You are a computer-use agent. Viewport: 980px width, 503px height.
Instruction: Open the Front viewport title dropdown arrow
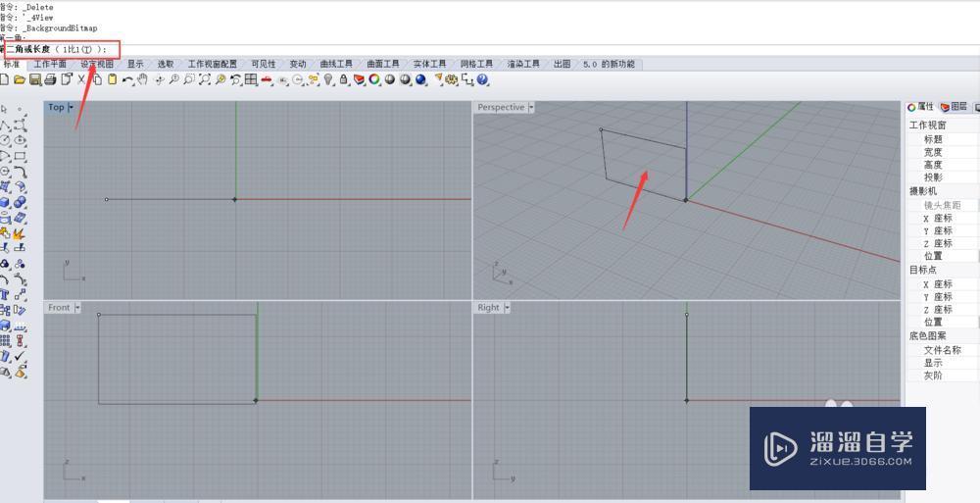click(x=77, y=308)
